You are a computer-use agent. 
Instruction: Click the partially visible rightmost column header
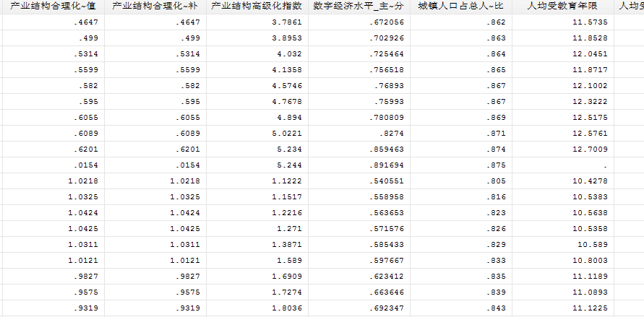[629, 6]
